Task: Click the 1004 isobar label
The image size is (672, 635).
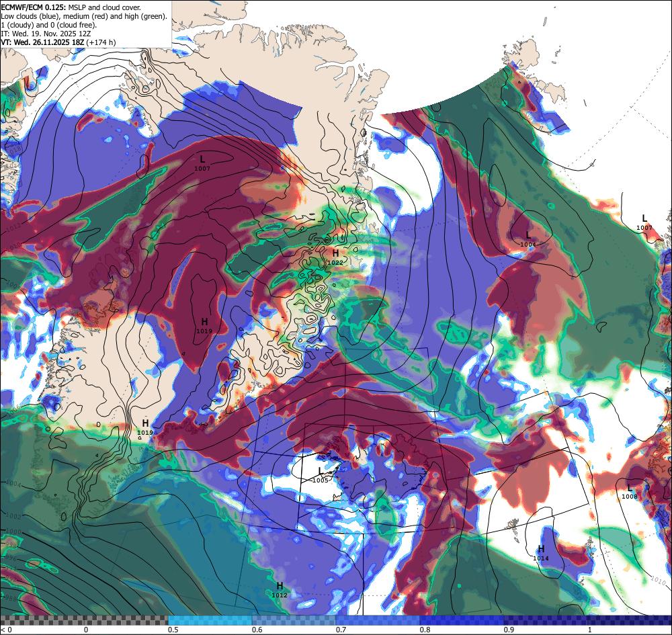Action: pos(12,483)
